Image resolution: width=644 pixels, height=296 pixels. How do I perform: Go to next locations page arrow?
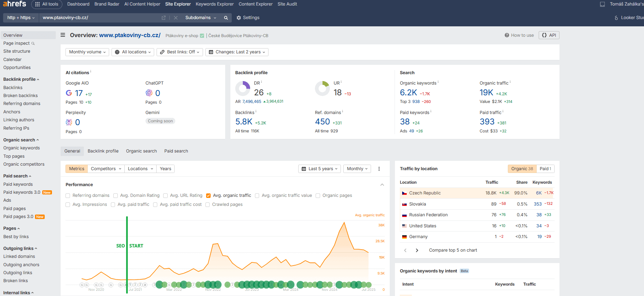point(417,250)
